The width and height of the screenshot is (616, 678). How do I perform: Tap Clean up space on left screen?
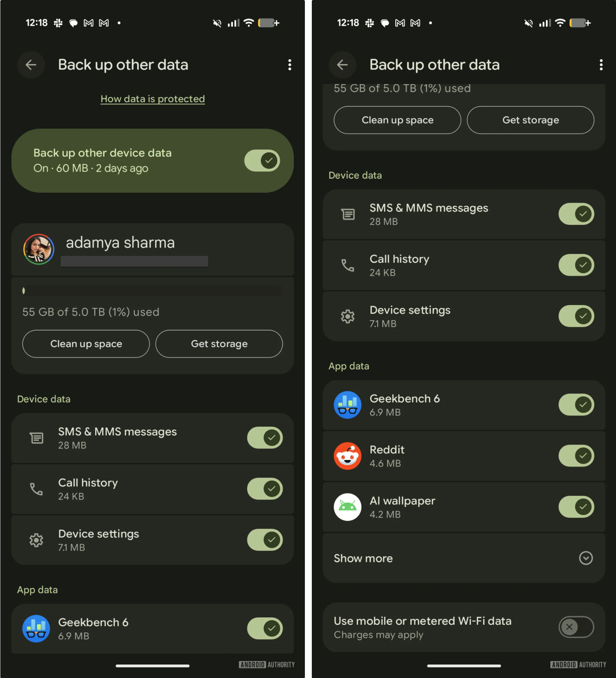click(x=86, y=344)
